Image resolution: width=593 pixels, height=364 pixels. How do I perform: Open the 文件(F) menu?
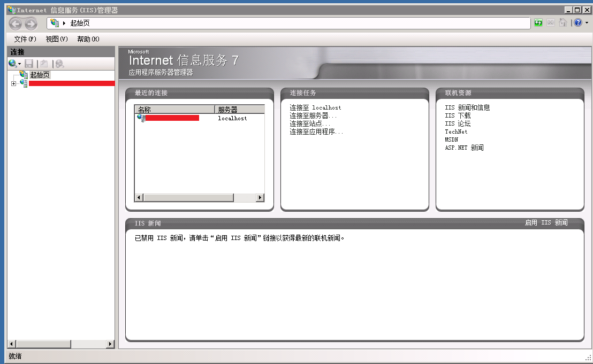[x=25, y=39]
